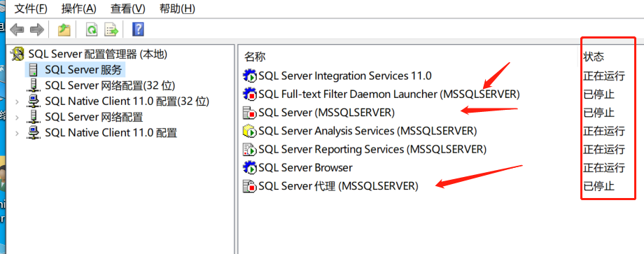Screen dimensions: 644x254
Task: Select SQL Server Reporting Services (MSSQLSERVER)
Action: pyautogui.click(x=372, y=149)
